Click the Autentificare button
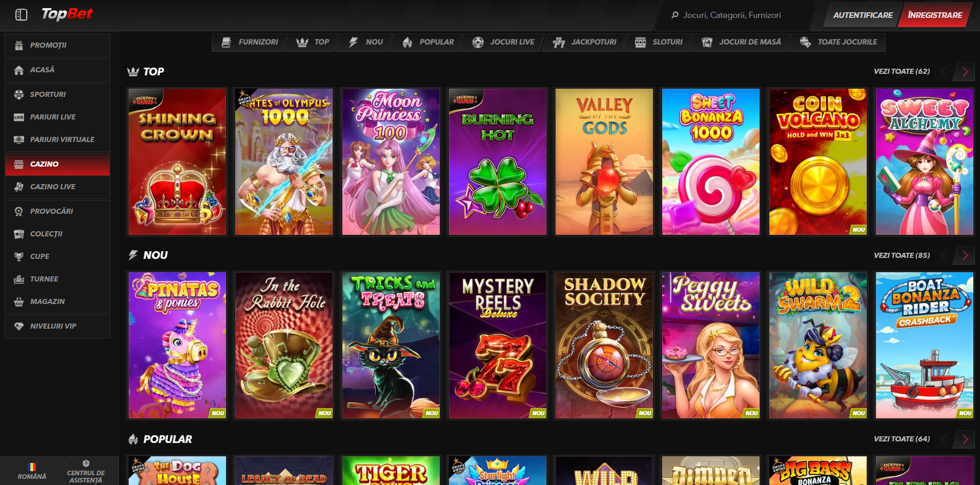This screenshot has height=485, width=980. [x=862, y=15]
